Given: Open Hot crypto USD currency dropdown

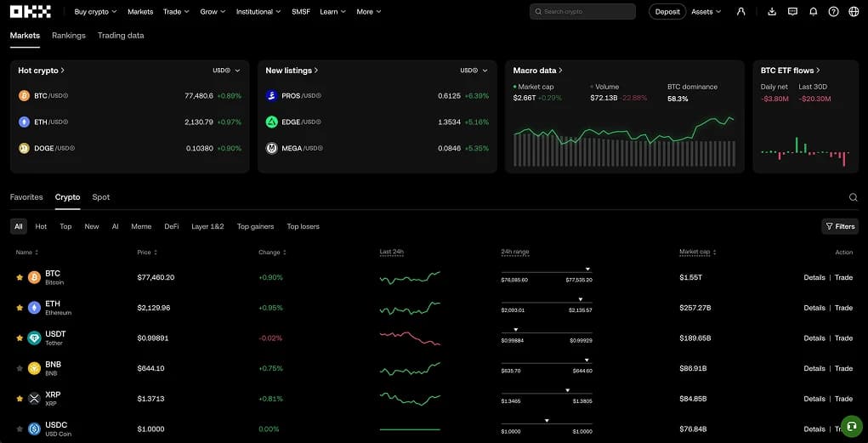Looking at the screenshot, I should click(226, 71).
